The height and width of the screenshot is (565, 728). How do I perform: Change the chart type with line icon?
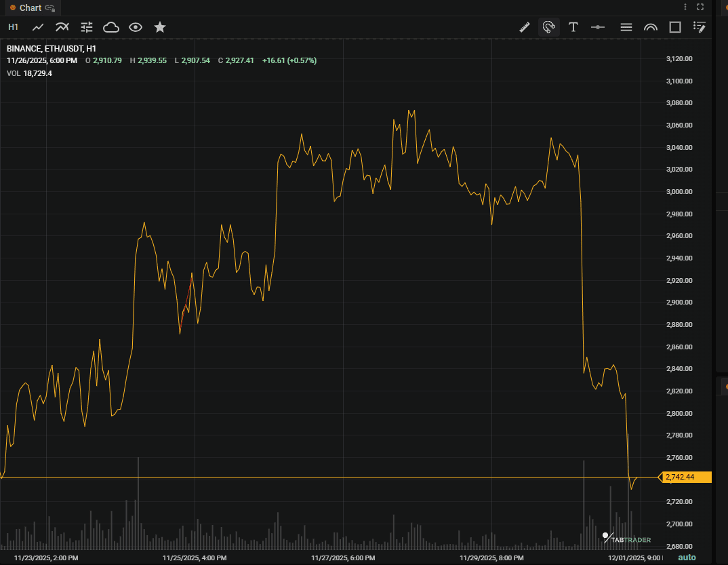[39, 27]
